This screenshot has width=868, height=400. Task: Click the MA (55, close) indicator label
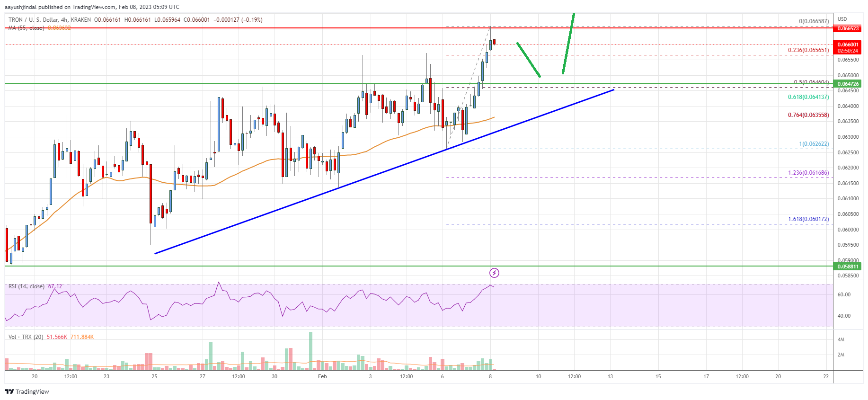(x=27, y=28)
